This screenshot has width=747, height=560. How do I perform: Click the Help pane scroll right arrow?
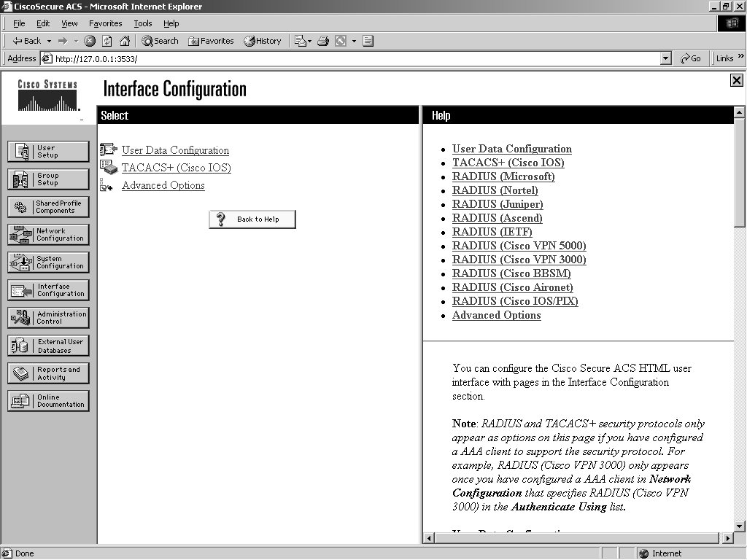click(727, 538)
